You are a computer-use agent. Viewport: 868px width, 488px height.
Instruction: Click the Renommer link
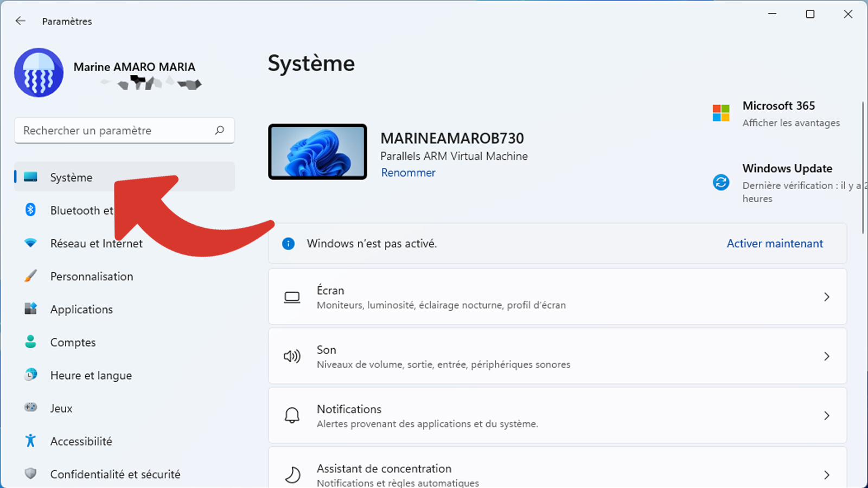pyautogui.click(x=408, y=172)
